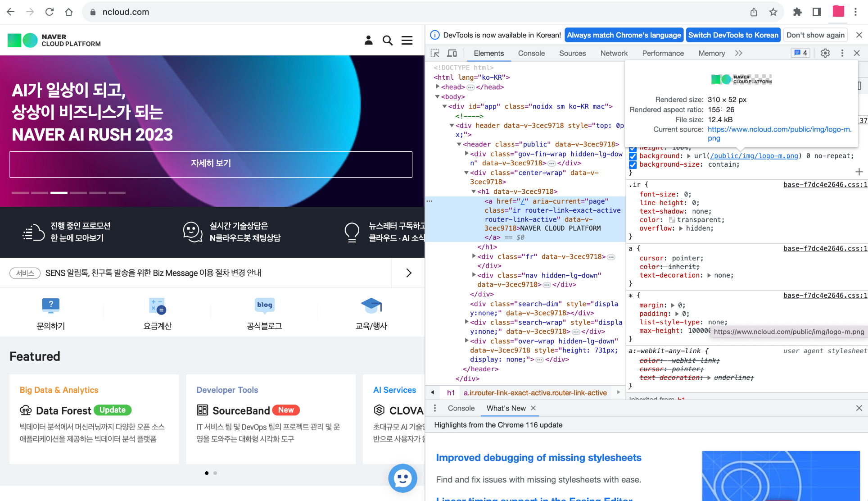Open the Network tab

point(614,53)
